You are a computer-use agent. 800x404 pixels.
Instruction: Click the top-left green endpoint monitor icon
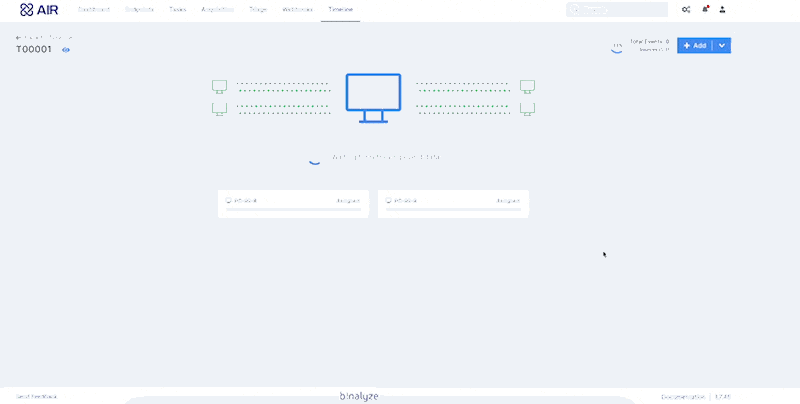(219, 86)
